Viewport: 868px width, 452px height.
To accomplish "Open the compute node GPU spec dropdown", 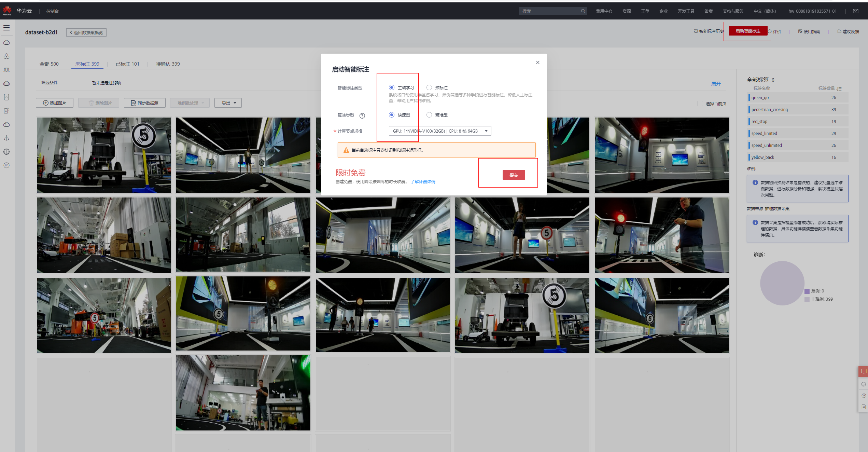I will (440, 131).
